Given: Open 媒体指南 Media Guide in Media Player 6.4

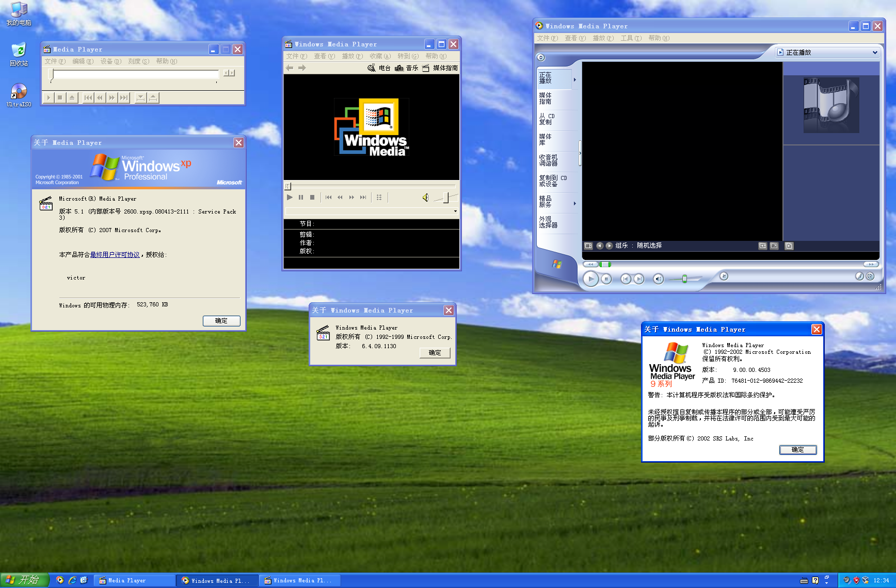Looking at the screenshot, I should [x=440, y=68].
